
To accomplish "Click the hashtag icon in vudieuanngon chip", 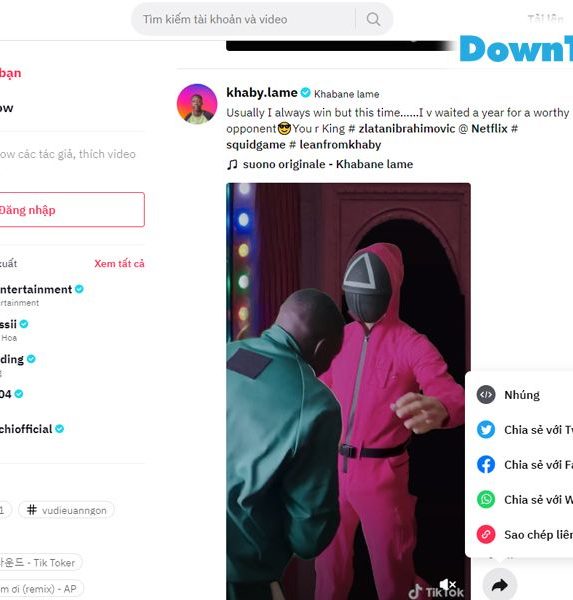I will click(x=32, y=510).
